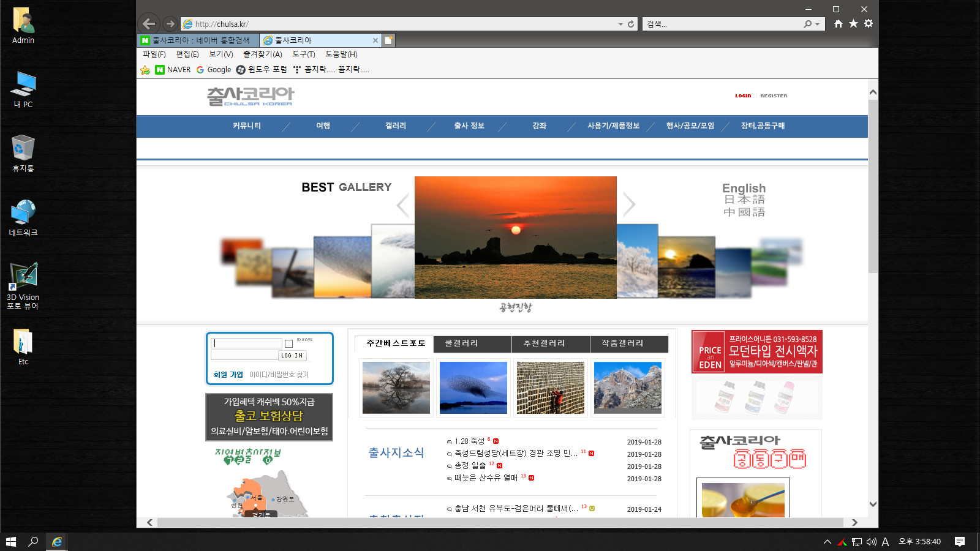Toggle the ID SAVE checkbox
980x551 pixels.
[288, 343]
